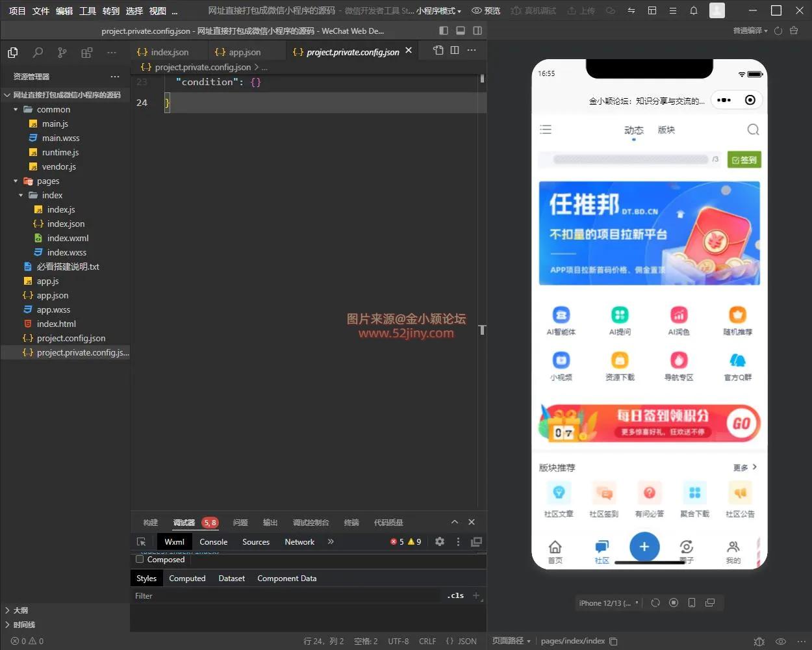This screenshot has width=812, height=650.
Task: Open the debugger settings gear icon
Action: (440, 541)
